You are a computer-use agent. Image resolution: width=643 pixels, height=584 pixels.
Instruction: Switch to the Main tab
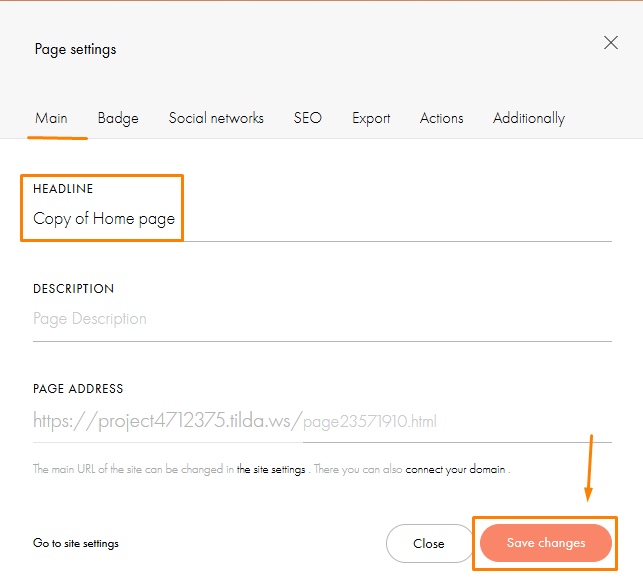coord(51,118)
